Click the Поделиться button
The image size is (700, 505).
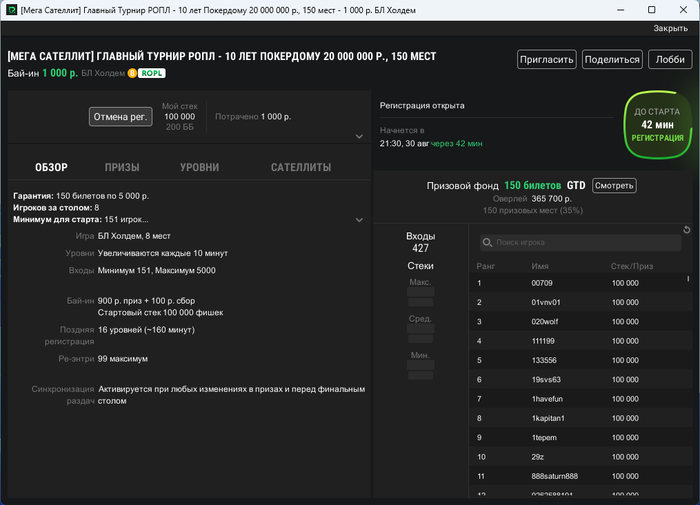pos(612,59)
